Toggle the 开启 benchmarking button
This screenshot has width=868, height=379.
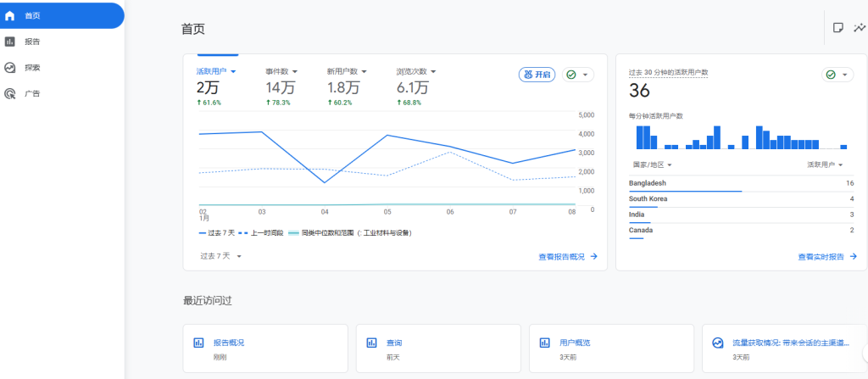536,75
